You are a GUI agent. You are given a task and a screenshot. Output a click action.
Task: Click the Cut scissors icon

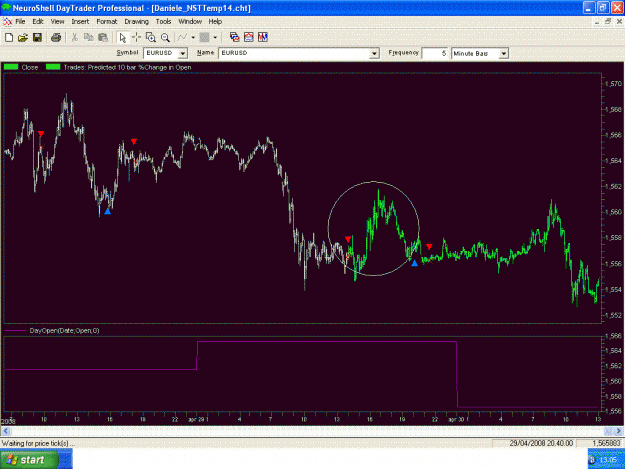[x=75, y=37]
